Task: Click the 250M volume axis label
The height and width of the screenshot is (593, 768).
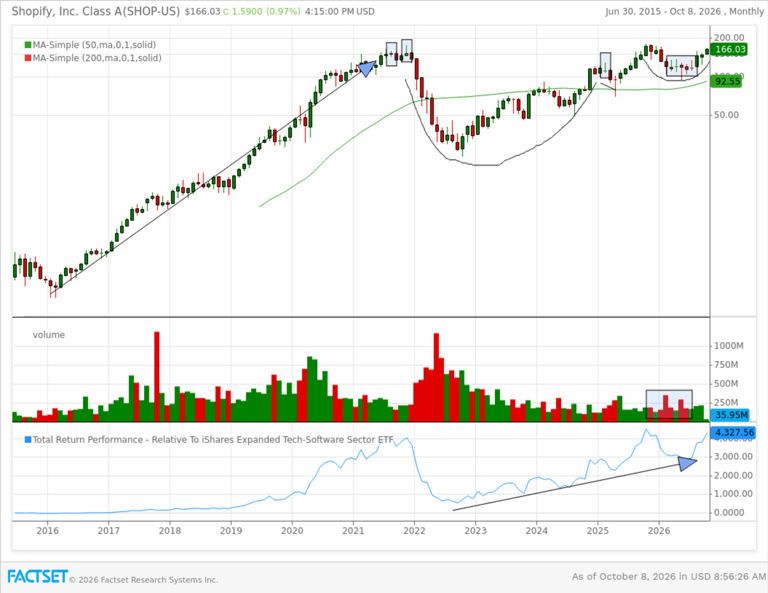Action: (726, 403)
